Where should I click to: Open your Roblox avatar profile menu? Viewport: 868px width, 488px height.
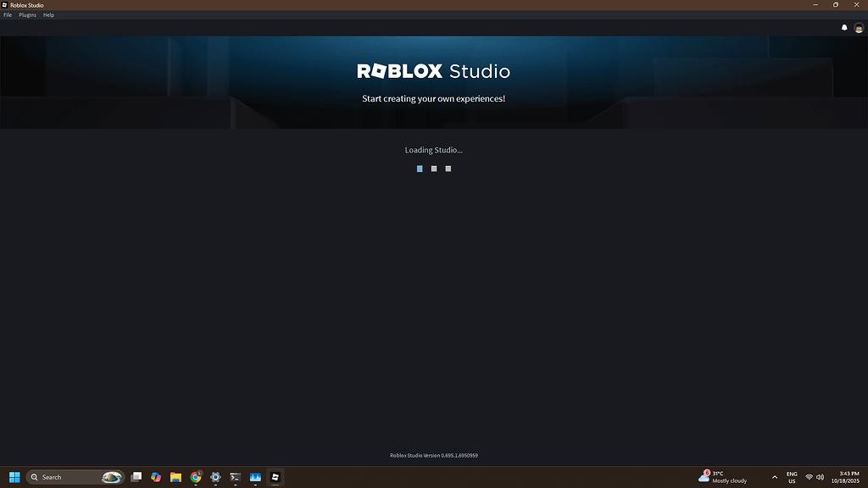(x=860, y=27)
